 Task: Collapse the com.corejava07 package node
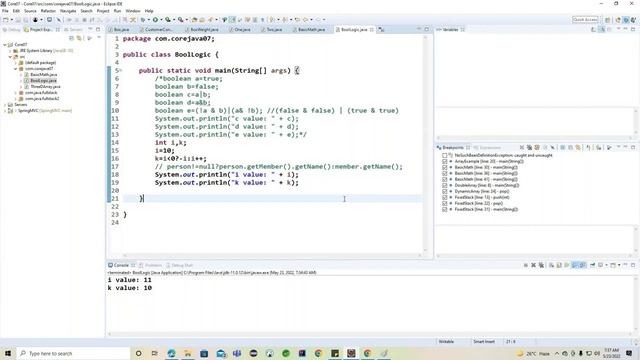point(16,69)
